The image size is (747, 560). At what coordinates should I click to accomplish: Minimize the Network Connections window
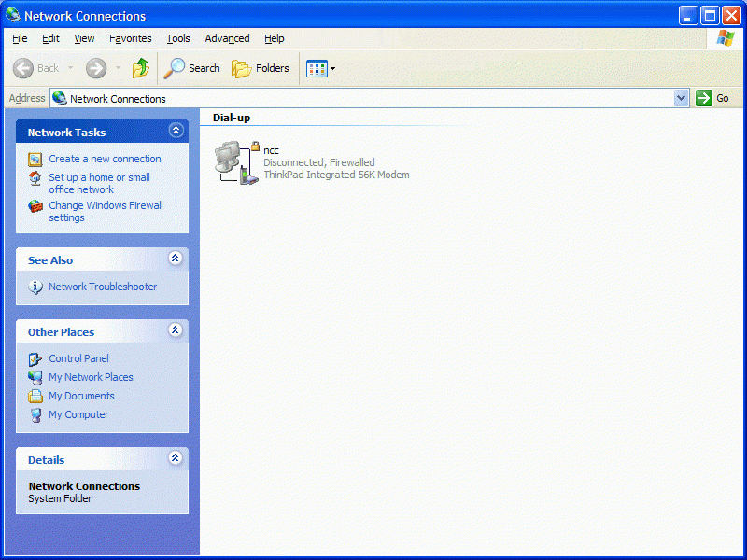(x=688, y=16)
